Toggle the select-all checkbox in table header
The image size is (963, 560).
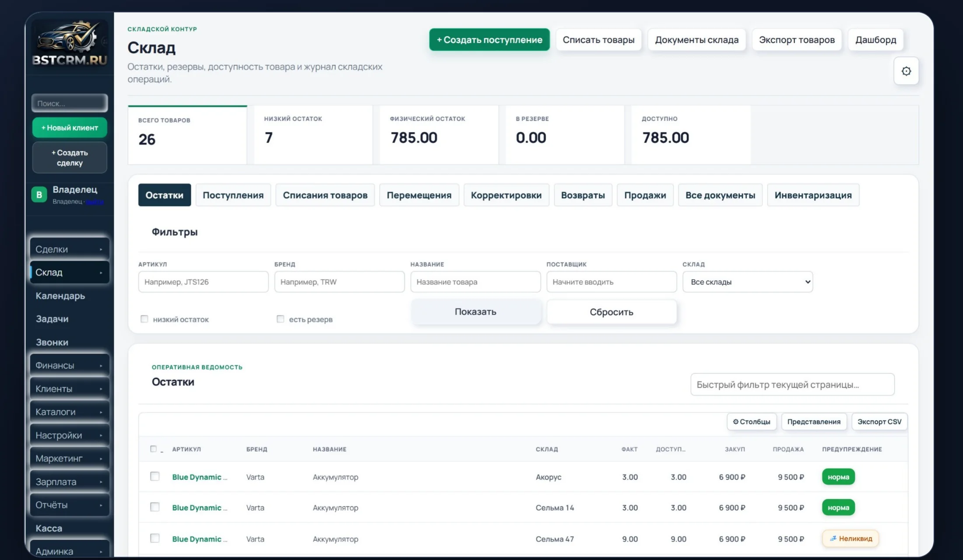point(153,449)
